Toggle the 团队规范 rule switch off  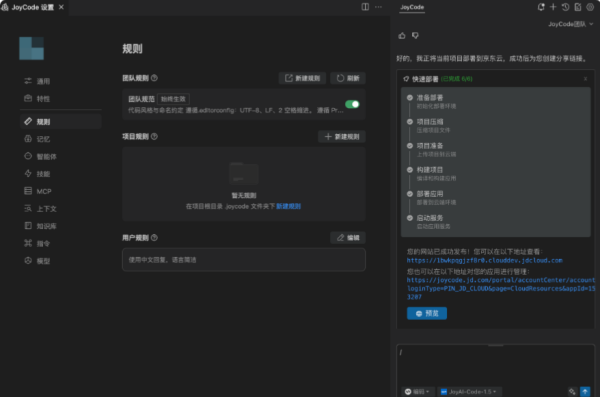click(x=352, y=104)
